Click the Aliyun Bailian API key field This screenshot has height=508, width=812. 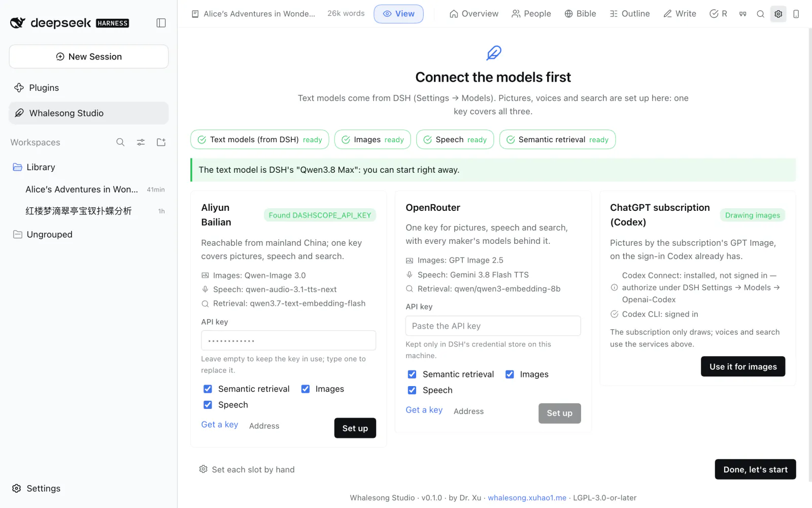(288, 340)
